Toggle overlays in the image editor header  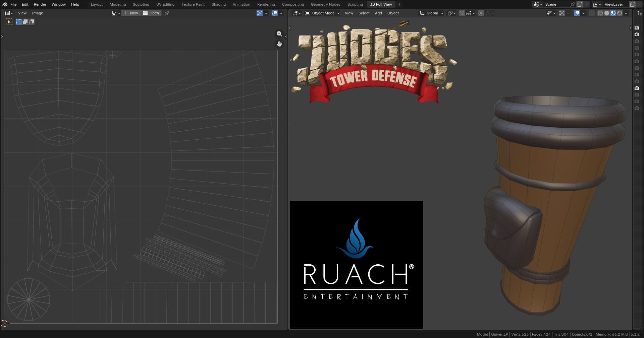pyautogui.click(x=275, y=13)
